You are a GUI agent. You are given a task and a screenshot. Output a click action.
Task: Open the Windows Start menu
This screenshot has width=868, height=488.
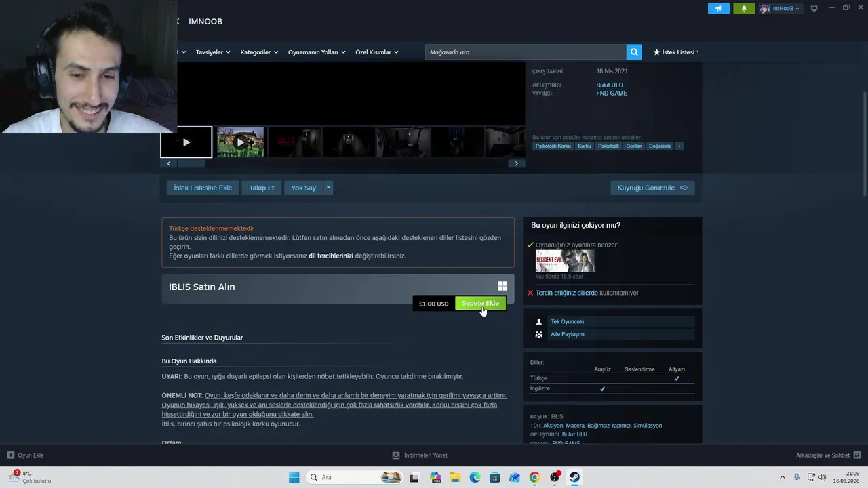(294, 477)
